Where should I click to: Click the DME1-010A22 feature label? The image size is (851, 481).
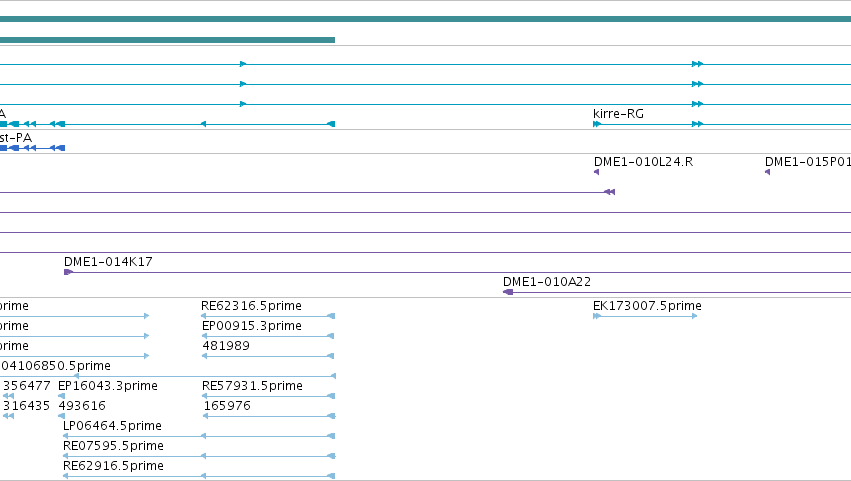tap(547, 282)
